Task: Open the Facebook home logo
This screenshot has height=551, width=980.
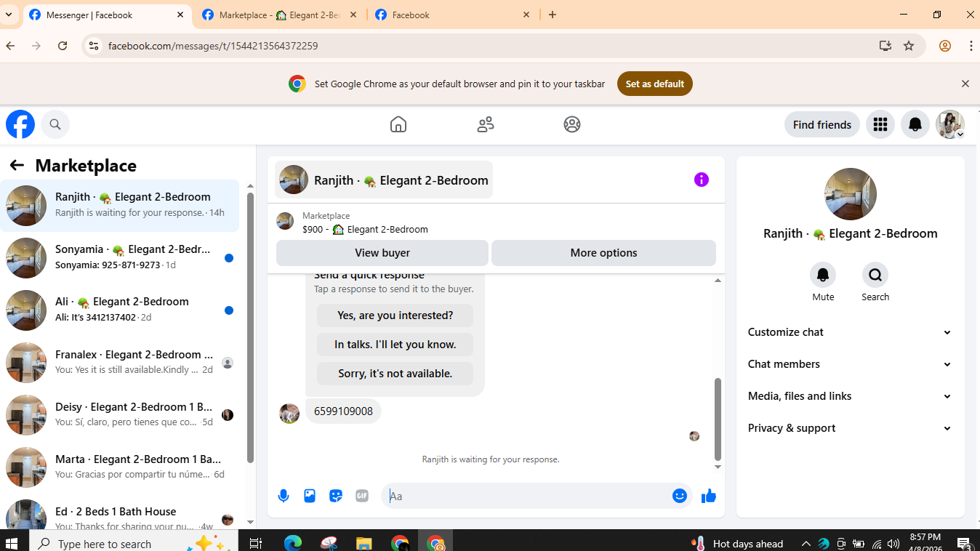Action: 20,124
